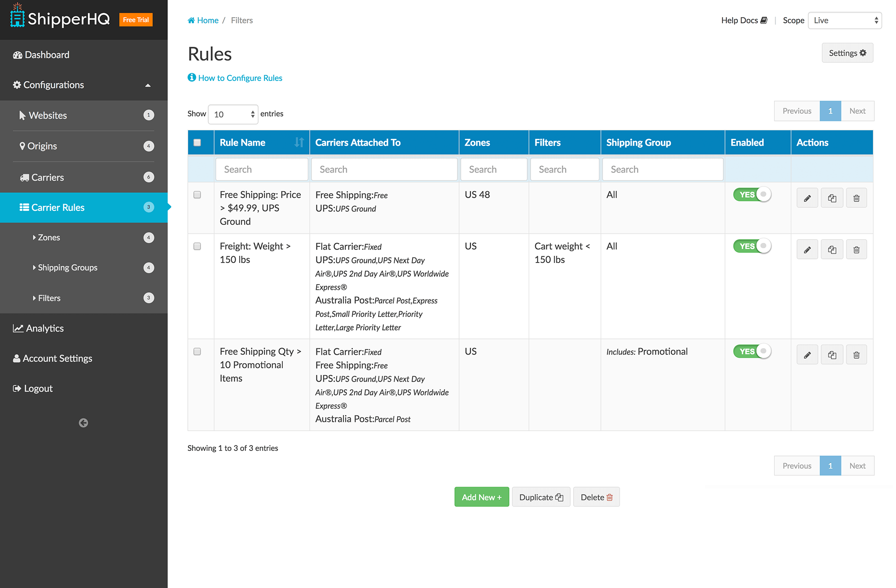Type in the Zones search field
The height and width of the screenshot is (588, 896).
[x=493, y=169]
